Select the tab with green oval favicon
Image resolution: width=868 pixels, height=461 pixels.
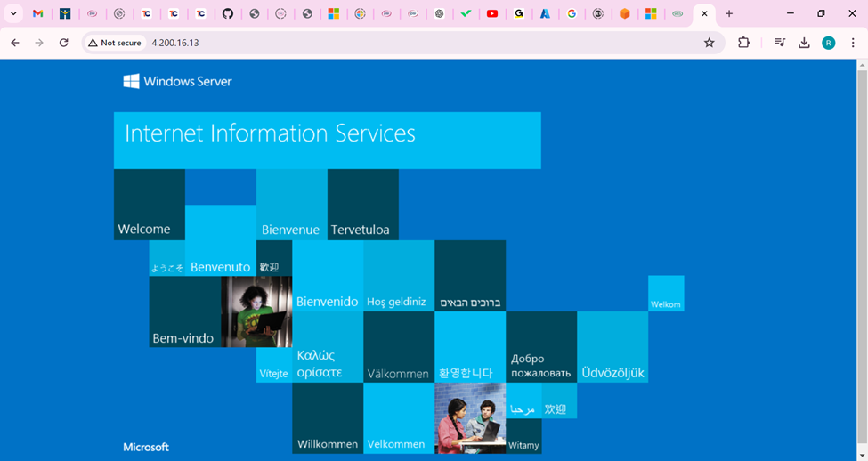click(x=677, y=14)
